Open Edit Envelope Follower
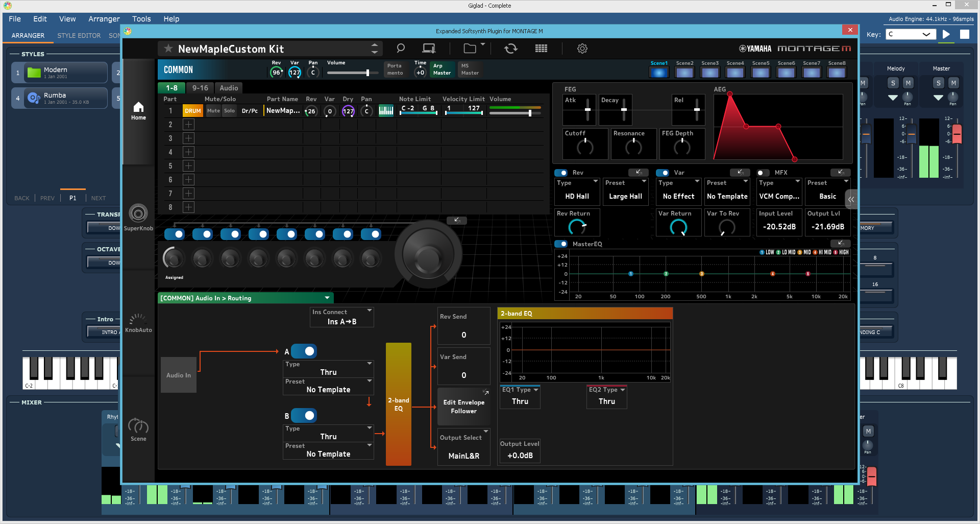Viewport: 980px width, 524px height. pos(464,407)
